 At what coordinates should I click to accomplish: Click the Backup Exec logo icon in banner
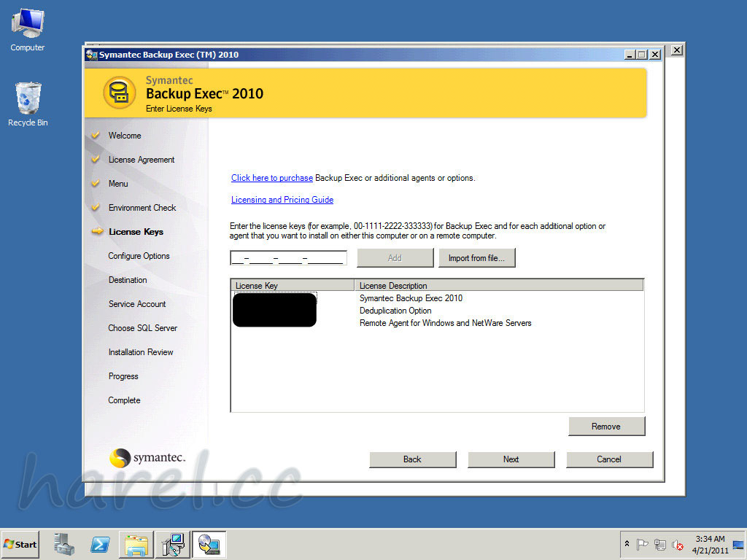[x=119, y=93]
